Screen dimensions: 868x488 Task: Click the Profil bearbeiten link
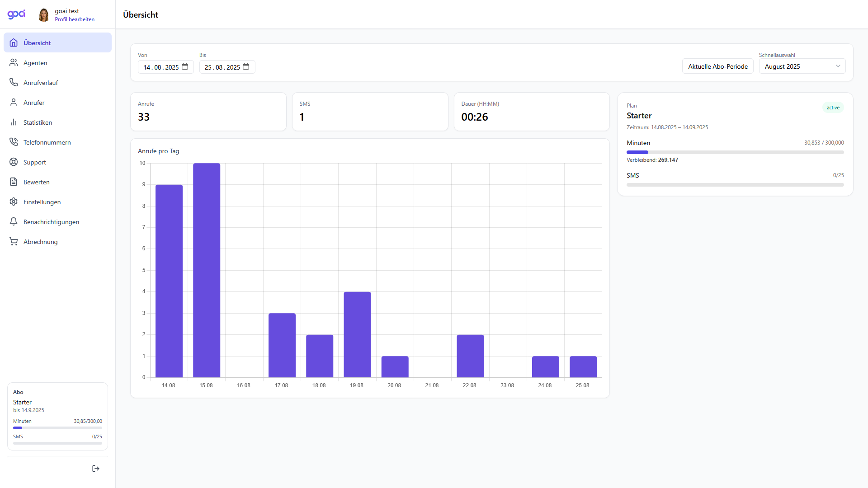(x=75, y=19)
